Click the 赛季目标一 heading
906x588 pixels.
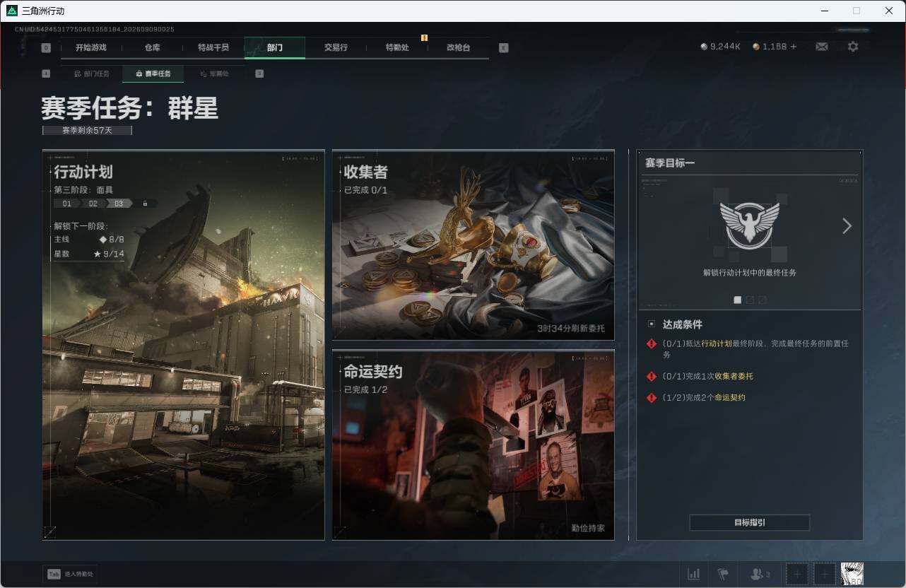(670, 163)
